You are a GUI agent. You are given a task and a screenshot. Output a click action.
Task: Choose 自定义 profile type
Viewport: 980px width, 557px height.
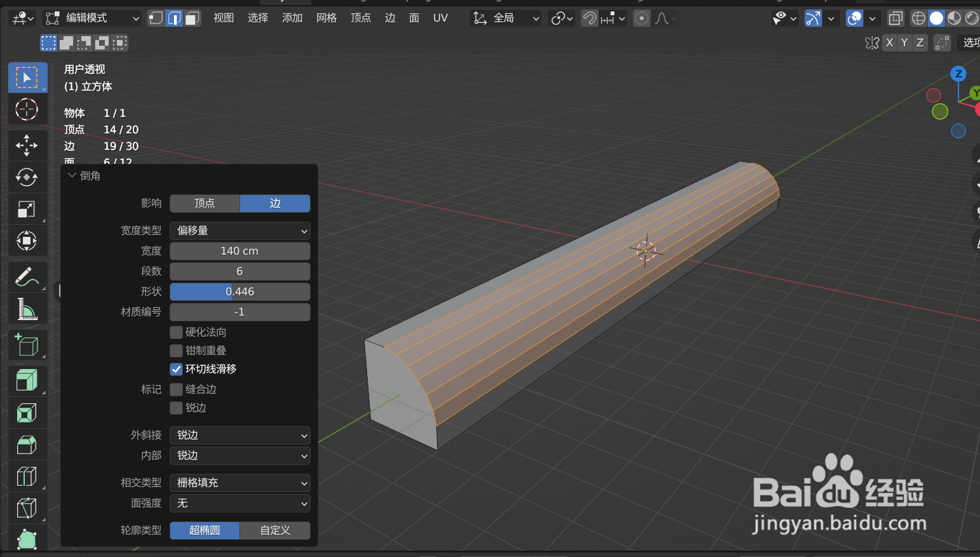pos(275,530)
